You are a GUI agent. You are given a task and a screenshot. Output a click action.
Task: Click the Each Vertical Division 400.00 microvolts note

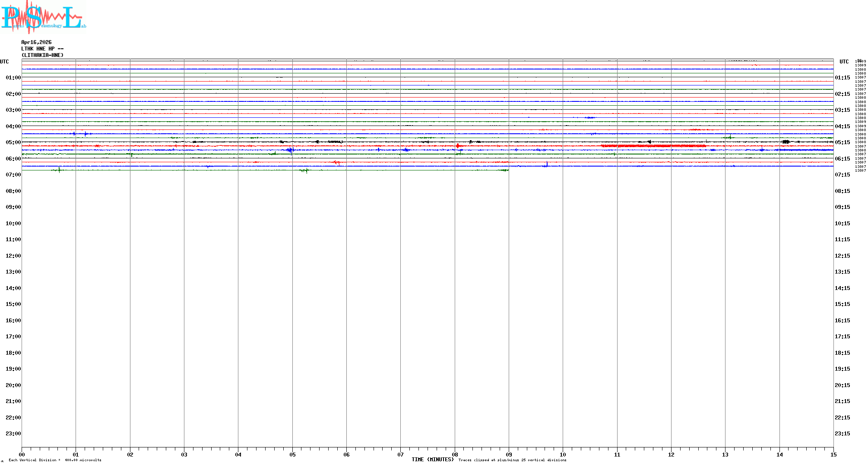point(55,460)
